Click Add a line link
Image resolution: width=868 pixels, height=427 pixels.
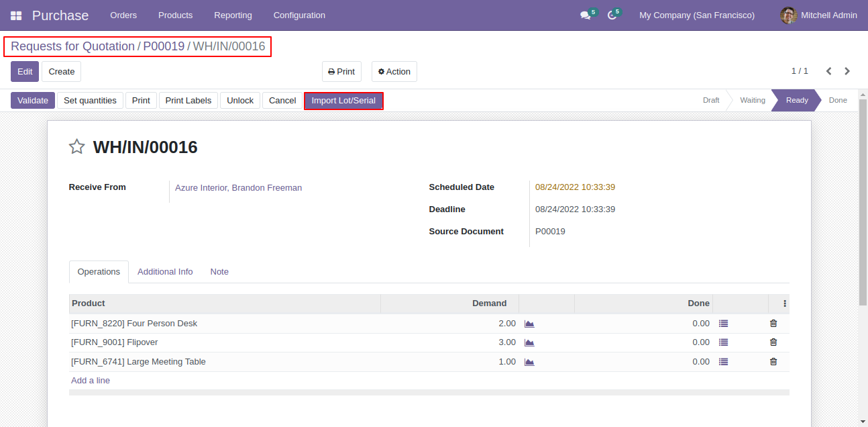[91, 381]
